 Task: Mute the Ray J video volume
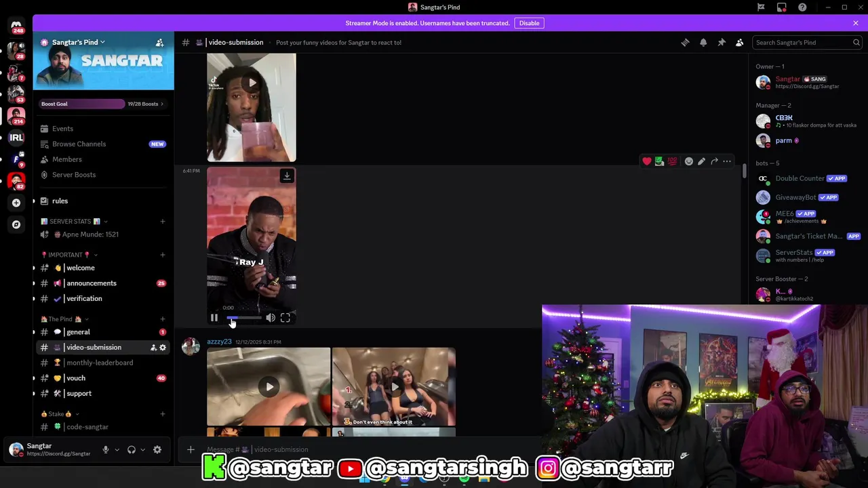pos(271,318)
